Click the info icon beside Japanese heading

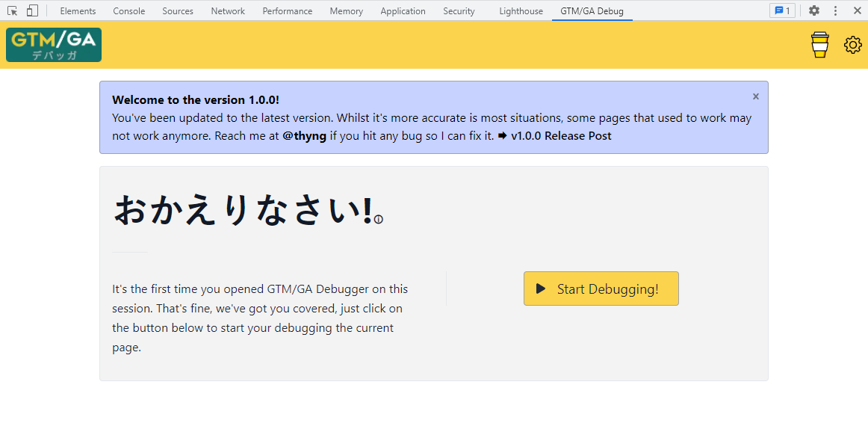pyautogui.click(x=379, y=220)
